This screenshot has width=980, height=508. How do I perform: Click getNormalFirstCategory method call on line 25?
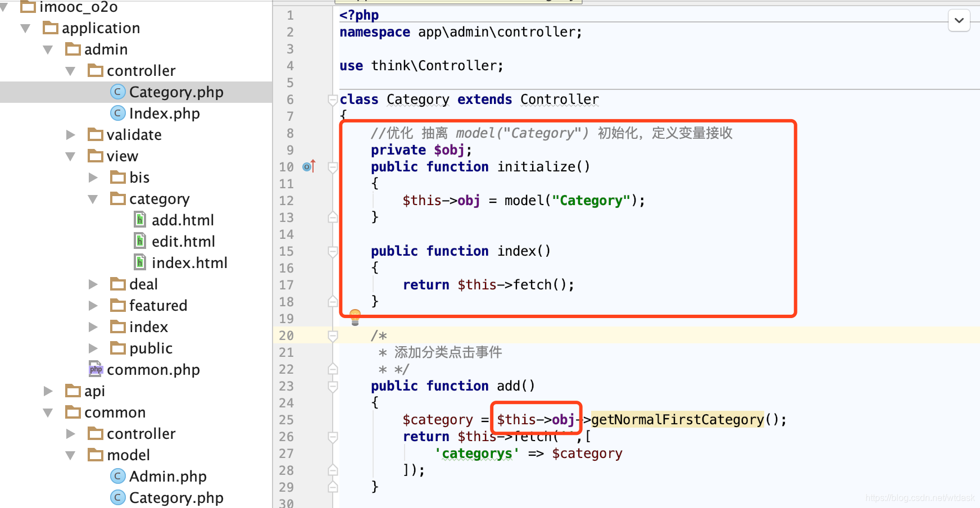tap(677, 419)
